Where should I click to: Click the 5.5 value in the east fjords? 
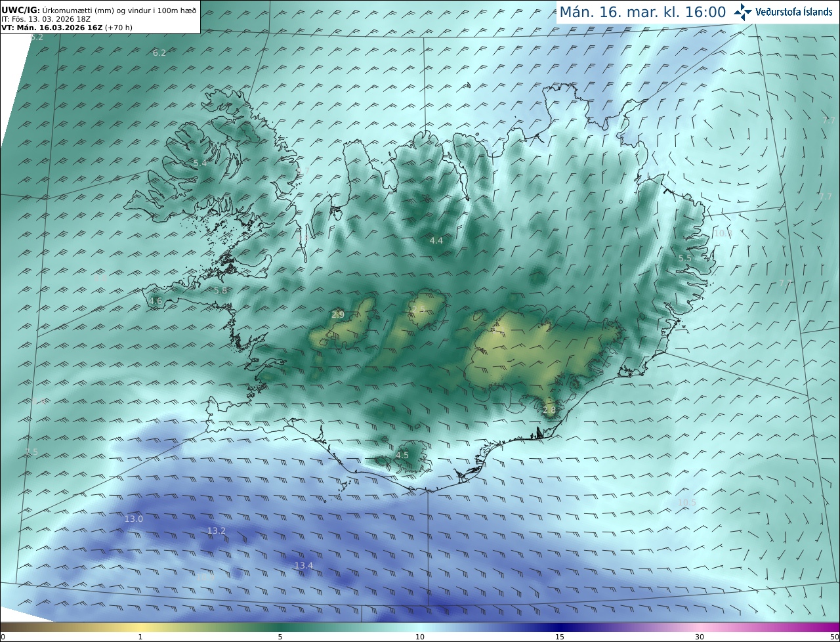point(685,259)
